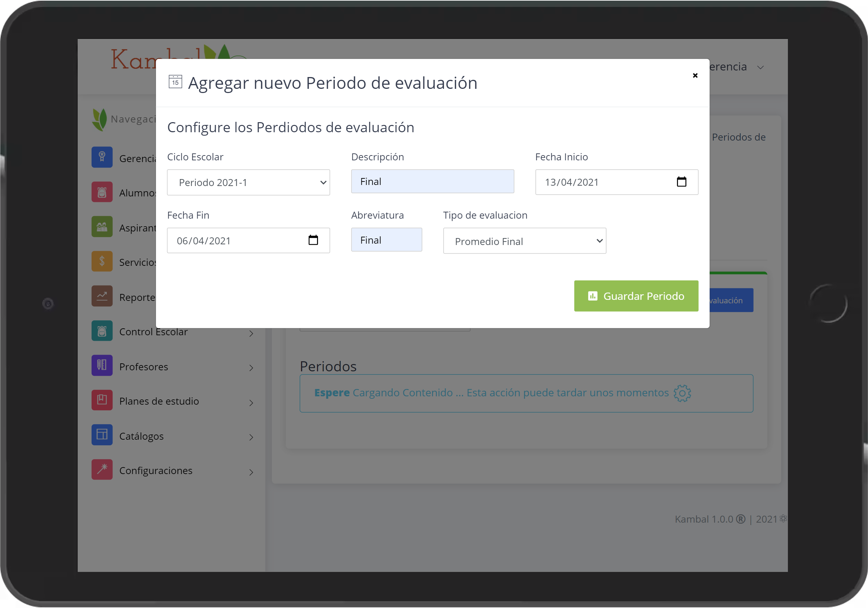868x608 pixels.
Task: Expand Control Escolar with its chevron
Action: [251, 333]
